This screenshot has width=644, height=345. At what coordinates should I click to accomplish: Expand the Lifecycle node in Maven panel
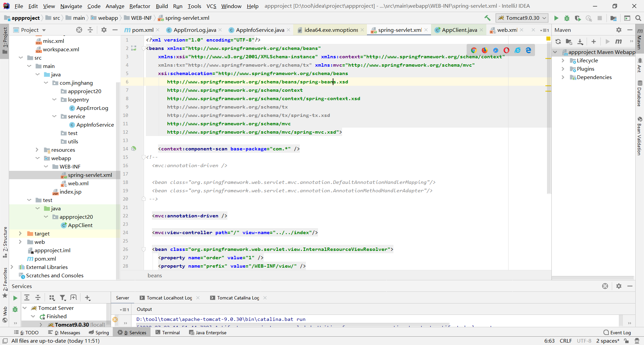pyautogui.click(x=563, y=60)
